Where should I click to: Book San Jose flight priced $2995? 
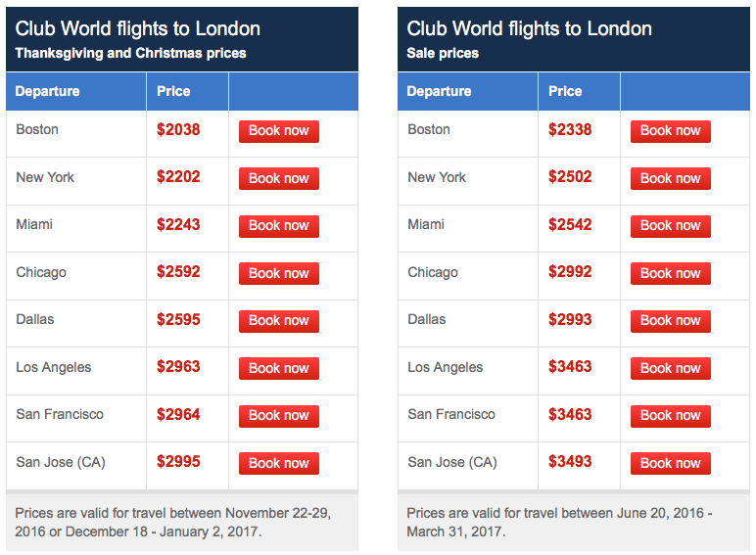point(279,463)
